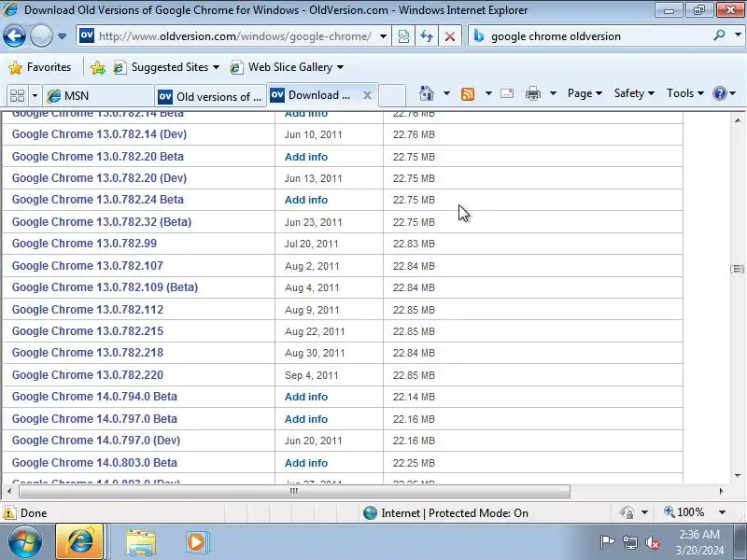Open a new blank tab

click(x=392, y=96)
